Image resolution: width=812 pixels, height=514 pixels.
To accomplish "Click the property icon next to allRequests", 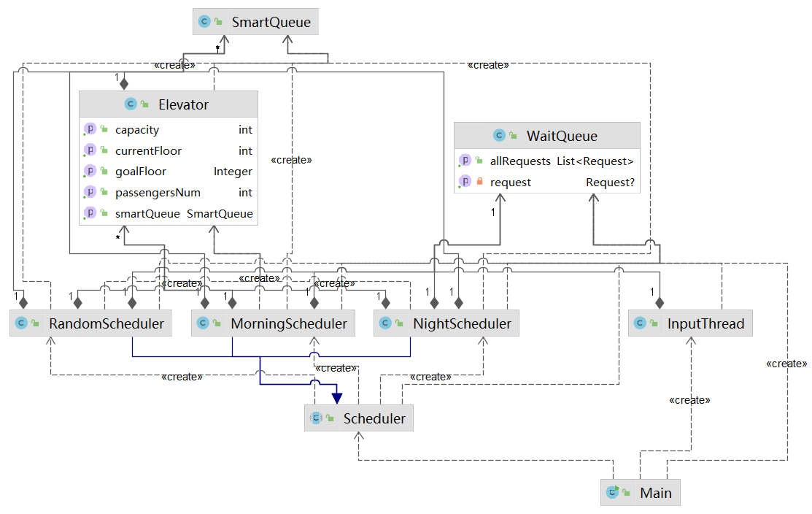I will pyautogui.click(x=465, y=160).
